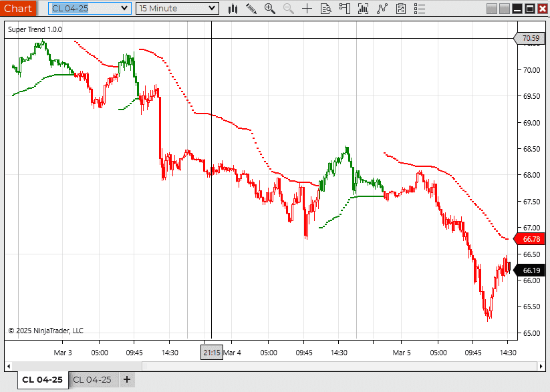This screenshot has height=392, width=550.
Task: Click the Chart title label
Action: (18, 8)
